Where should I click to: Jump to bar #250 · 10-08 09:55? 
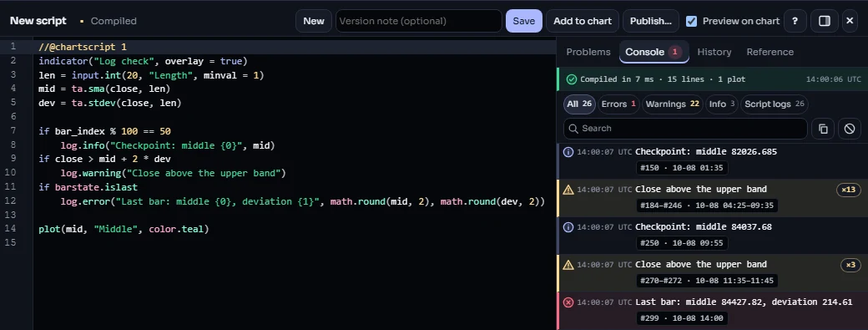pyautogui.click(x=682, y=243)
